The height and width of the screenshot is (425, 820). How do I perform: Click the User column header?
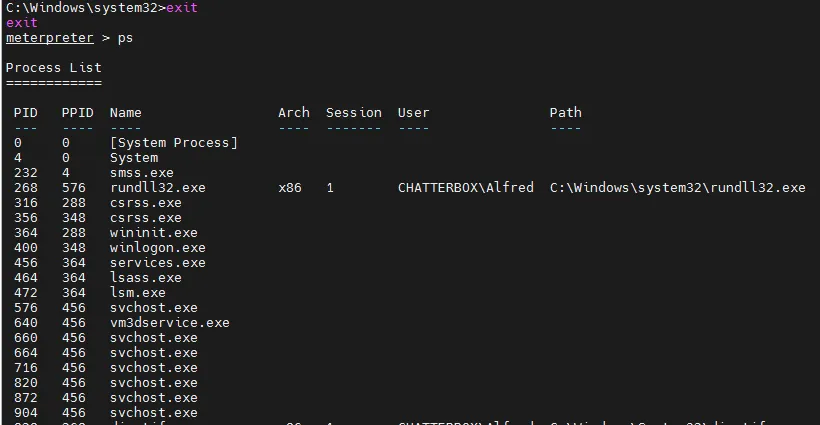[414, 113]
